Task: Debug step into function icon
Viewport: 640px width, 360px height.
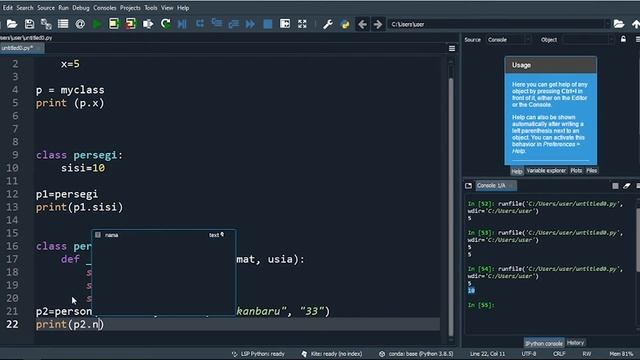Action: (x=216, y=24)
